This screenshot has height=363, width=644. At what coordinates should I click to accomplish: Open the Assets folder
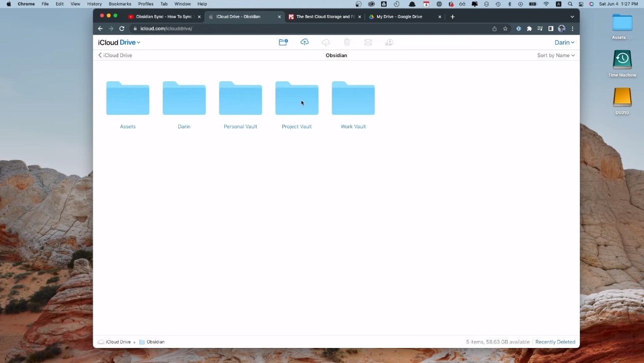tap(128, 98)
